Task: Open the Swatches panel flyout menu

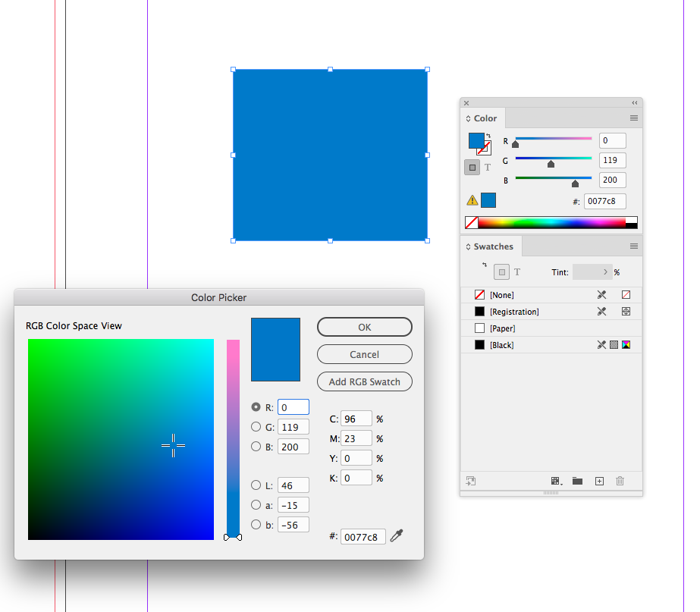Action: (x=634, y=246)
